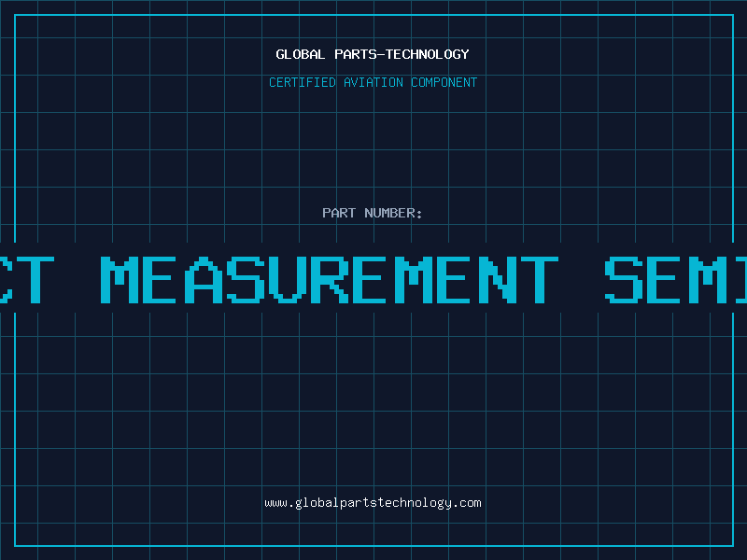Select the word NUMBER: in the label
747x560 pixels.
(x=393, y=213)
